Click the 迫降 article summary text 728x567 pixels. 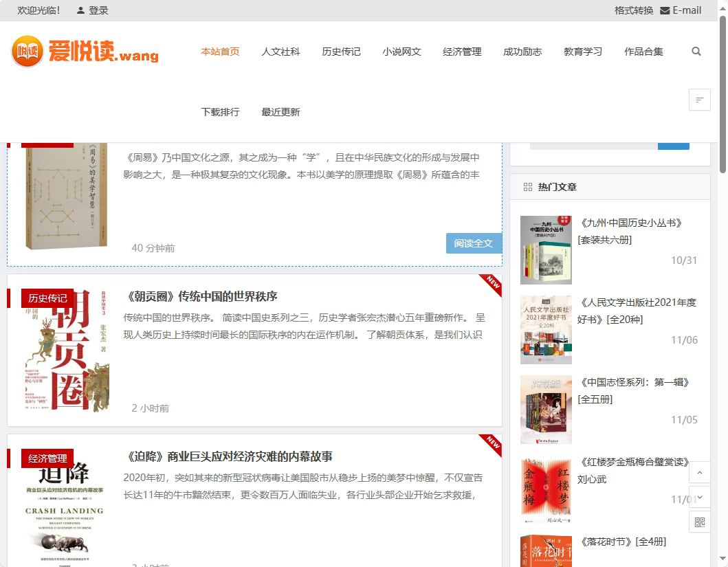tap(303, 487)
